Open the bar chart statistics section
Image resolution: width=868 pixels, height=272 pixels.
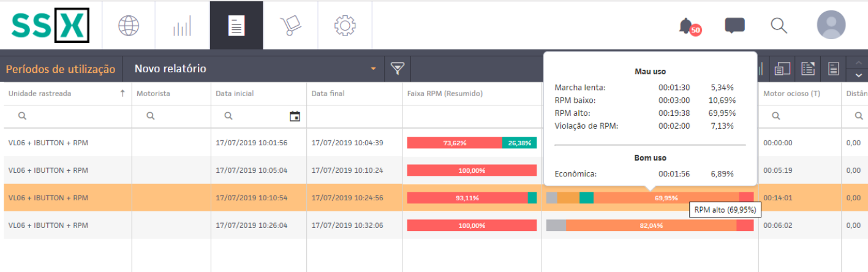tap(182, 25)
